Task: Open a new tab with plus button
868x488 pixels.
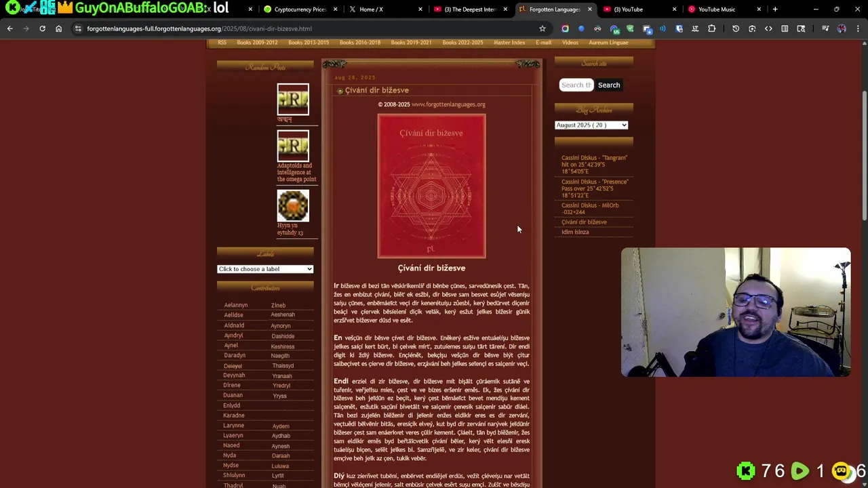Action: (775, 9)
